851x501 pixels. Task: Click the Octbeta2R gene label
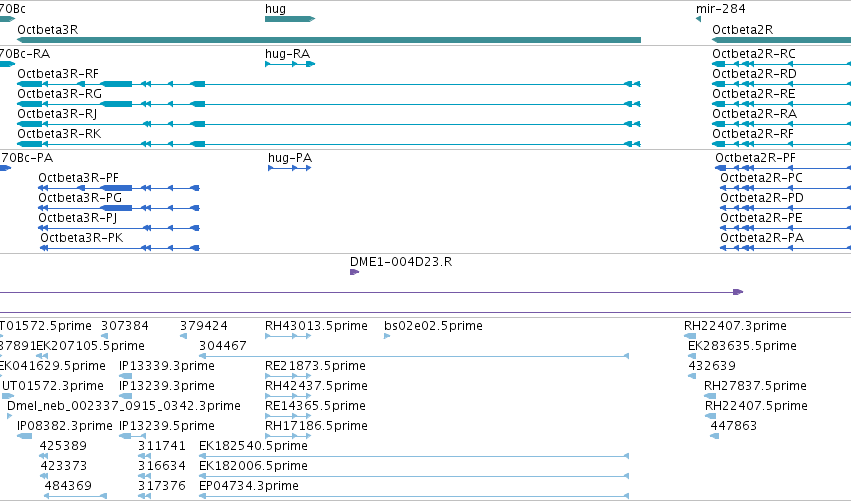742,30
